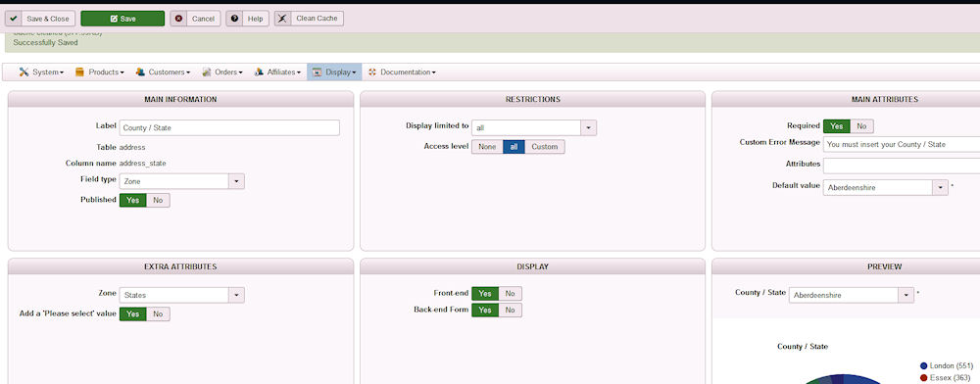Click the System menu tools icon
Image resolution: width=980 pixels, height=384 pixels.
pyautogui.click(x=24, y=72)
